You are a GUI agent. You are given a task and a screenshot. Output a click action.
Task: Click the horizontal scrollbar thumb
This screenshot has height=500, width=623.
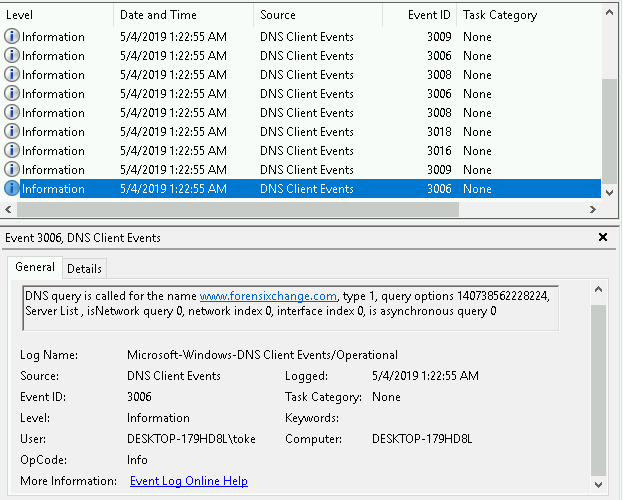(x=238, y=209)
